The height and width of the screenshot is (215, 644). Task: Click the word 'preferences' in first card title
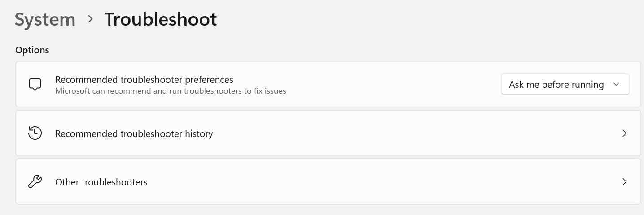(207, 80)
